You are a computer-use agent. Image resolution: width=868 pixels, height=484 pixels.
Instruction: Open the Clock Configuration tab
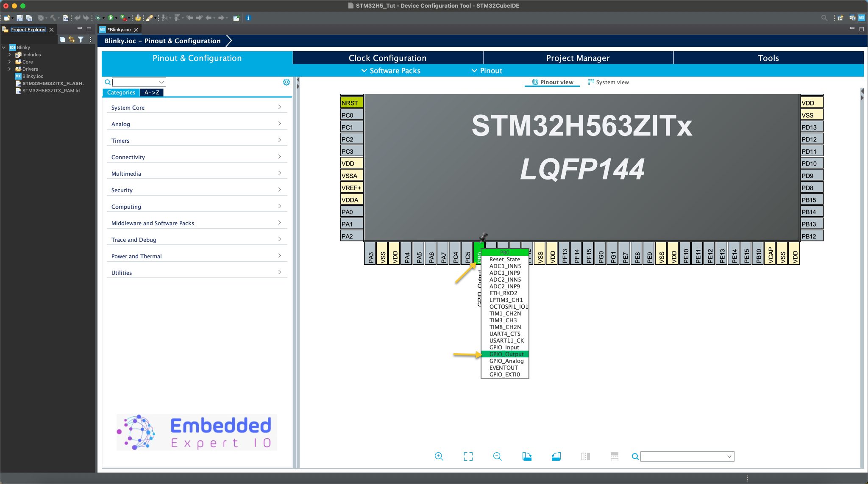tap(387, 58)
